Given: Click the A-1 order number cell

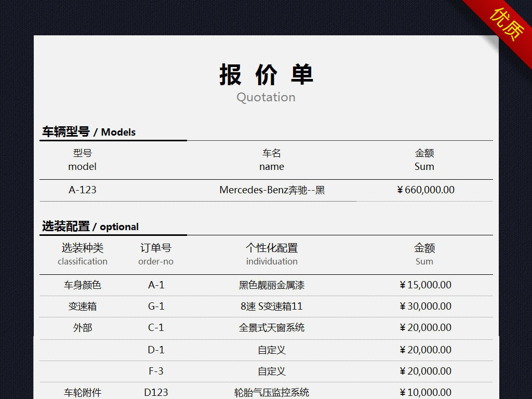Looking at the screenshot, I should pyautogui.click(x=156, y=285).
